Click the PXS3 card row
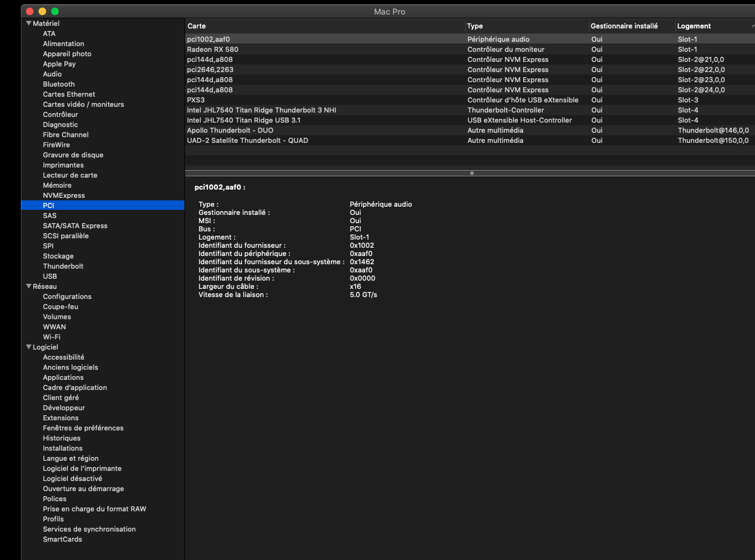This screenshot has width=755, height=560. click(x=196, y=100)
